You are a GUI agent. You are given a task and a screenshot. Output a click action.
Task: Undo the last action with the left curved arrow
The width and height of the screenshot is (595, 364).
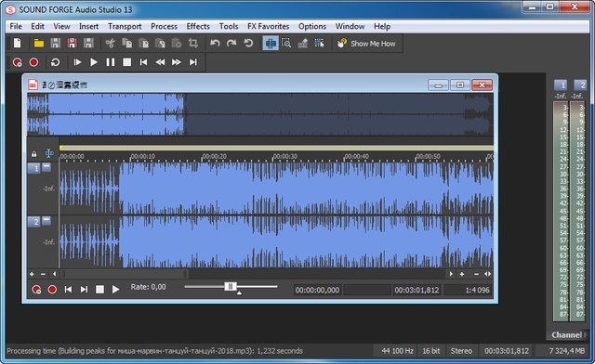coord(215,44)
